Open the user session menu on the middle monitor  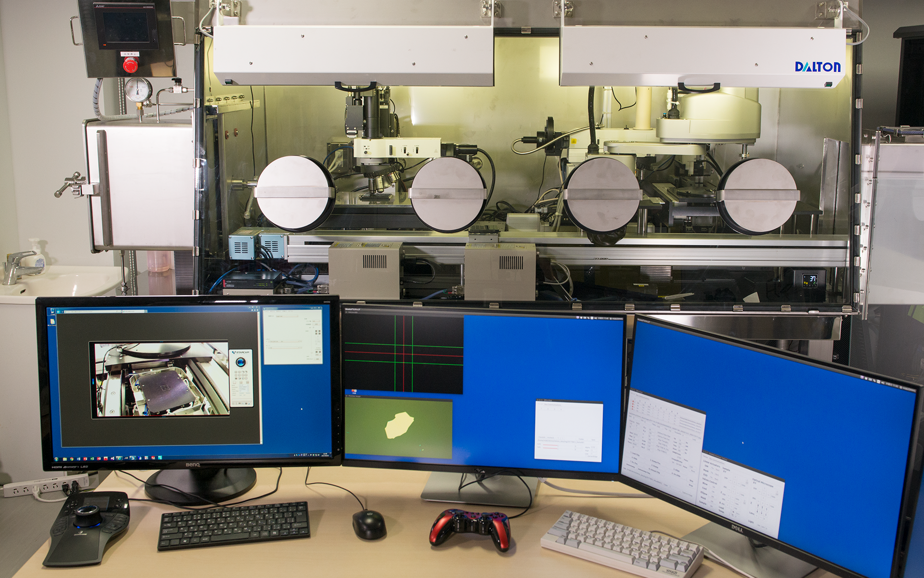pyautogui.click(x=616, y=319)
